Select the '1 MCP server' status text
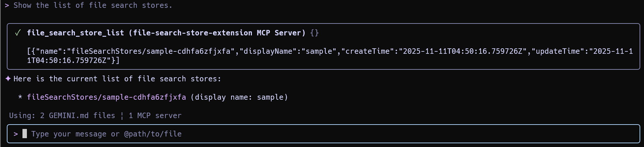The height and width of the screenshot is (147, 644). pyautogui.click(x=155, y=116)
